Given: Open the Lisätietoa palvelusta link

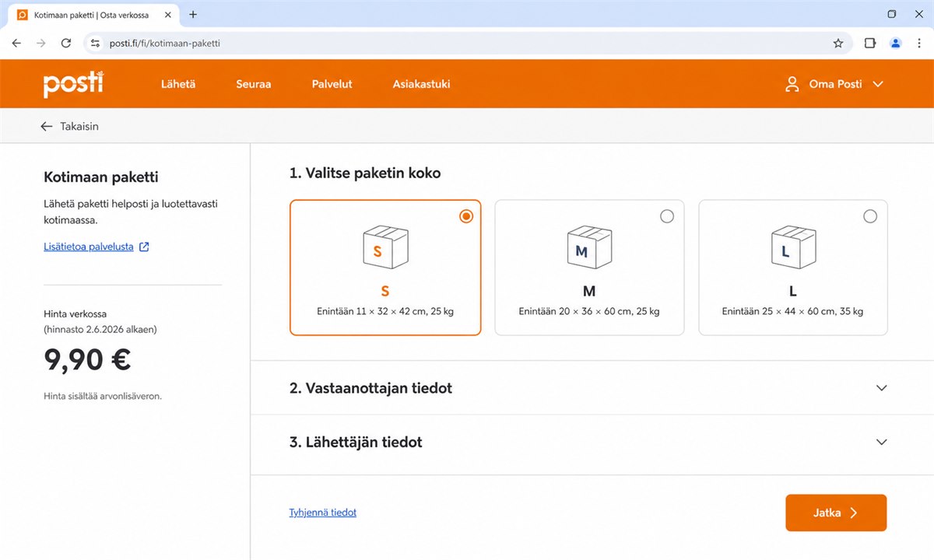Looking at the screenshot, I should [89, 247].
